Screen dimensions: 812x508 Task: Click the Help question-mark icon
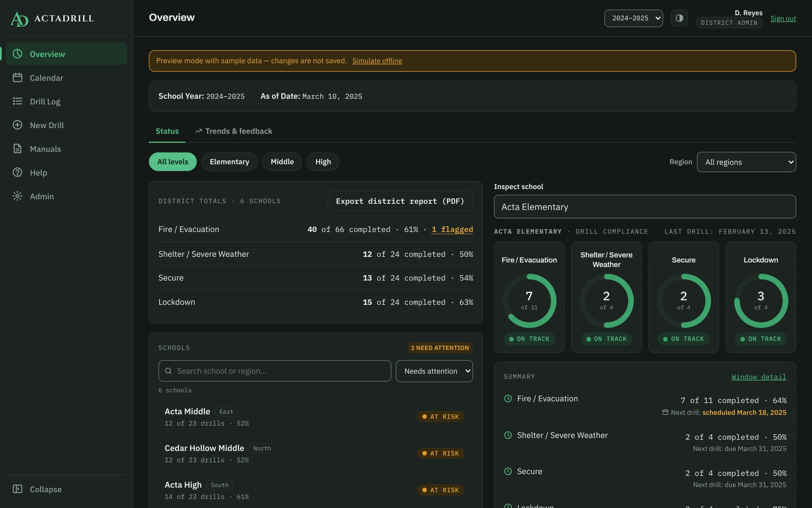coord(17,172)
